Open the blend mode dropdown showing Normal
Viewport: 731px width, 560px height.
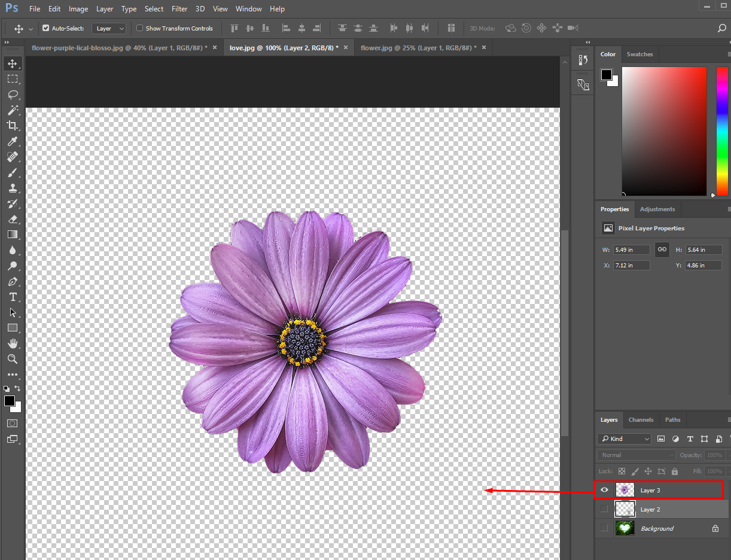point(635,455)
